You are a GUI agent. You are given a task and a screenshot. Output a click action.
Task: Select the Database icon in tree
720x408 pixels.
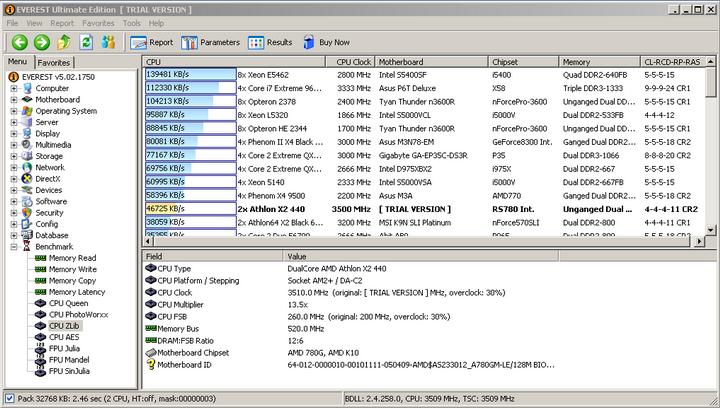(27, 235)
